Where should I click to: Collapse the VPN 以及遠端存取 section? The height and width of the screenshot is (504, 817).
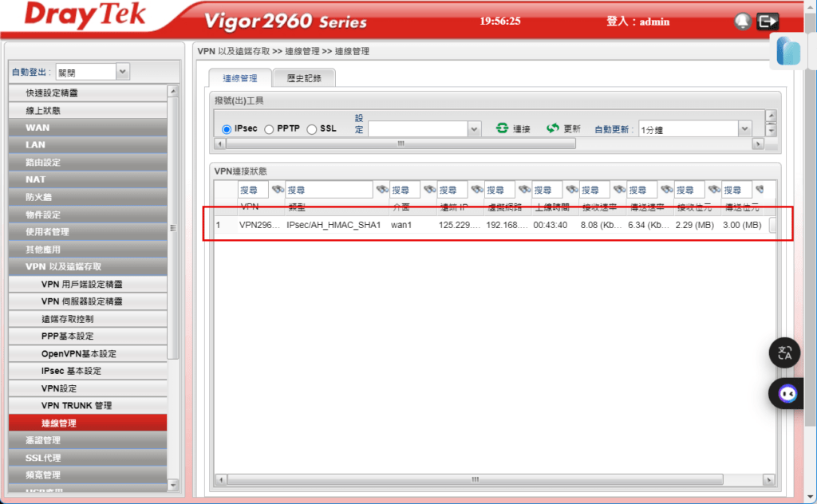pos(88,266)
